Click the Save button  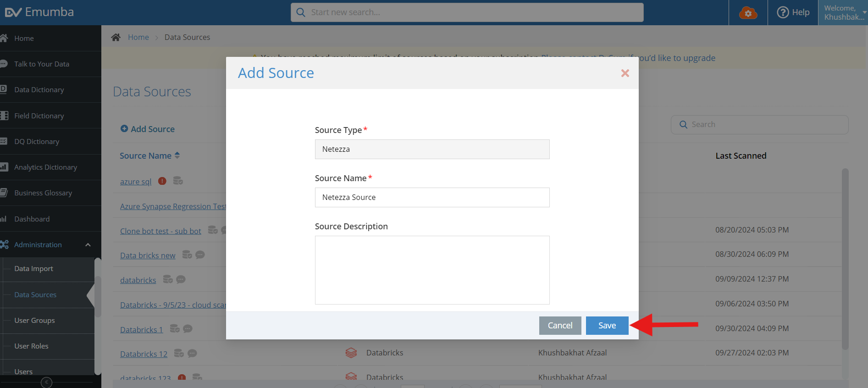(x=607, y=326)
